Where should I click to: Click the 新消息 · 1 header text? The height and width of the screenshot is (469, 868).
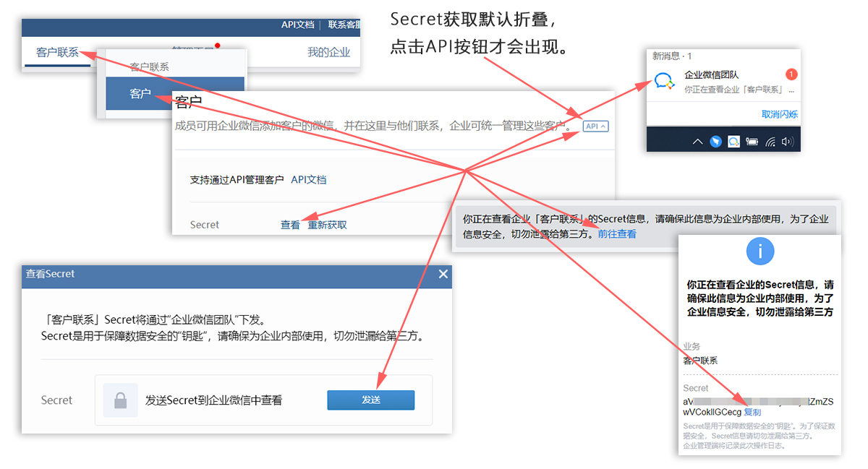pyautogui.click(x=672, y=56)
